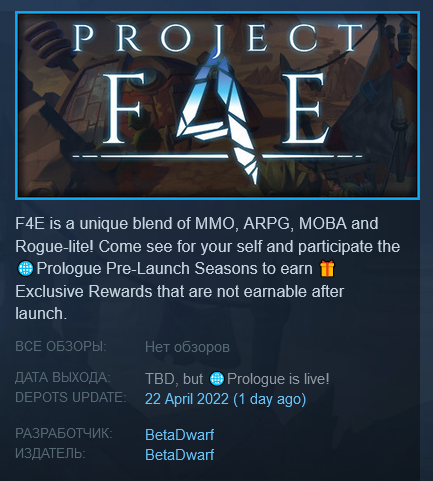Click the globe emoji next to Prologue is live
The height and width of the screenshot is (481, 433).
[x=217, y=379]
